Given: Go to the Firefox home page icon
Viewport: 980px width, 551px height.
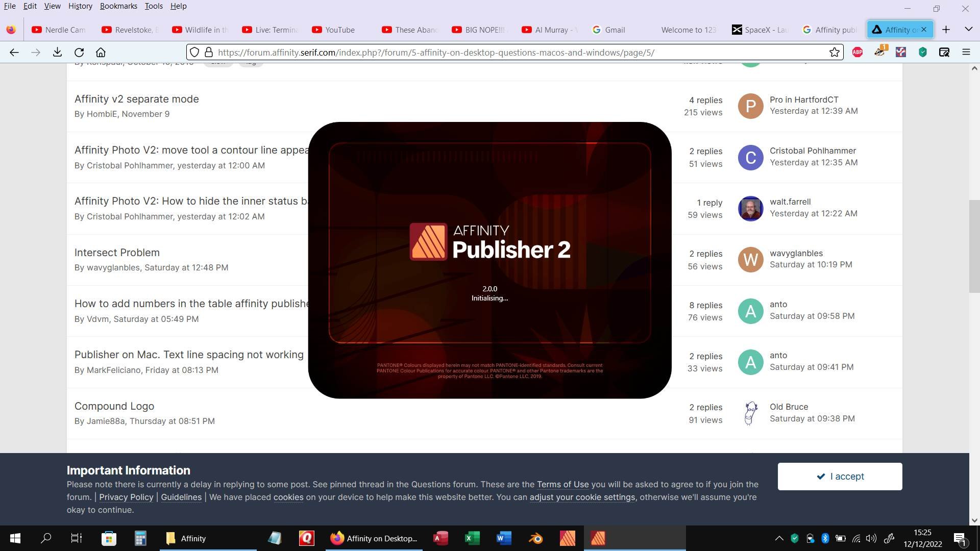Looking at the screenshot, I should (101, 52).
